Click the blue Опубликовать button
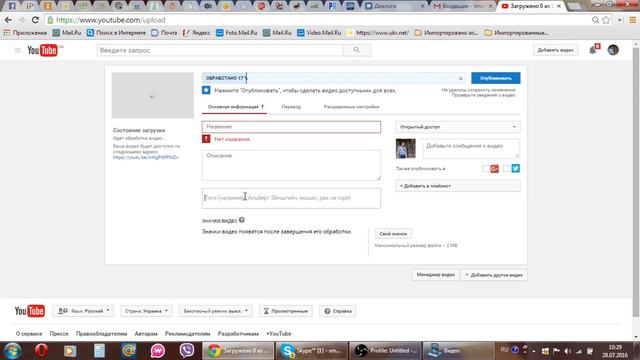This screenshot has width=640, height=360. pyautogui.click(x=496, y=78)
